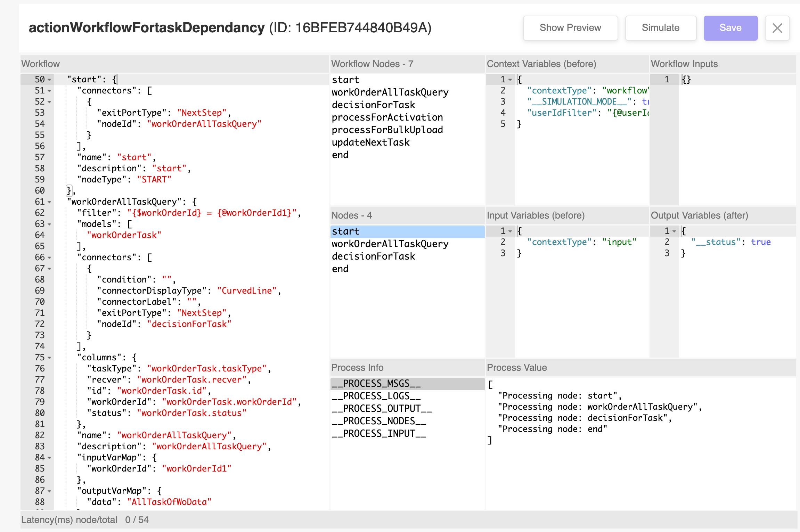Select end in Nodes - 4 list

pyautogui.click(x=407, y=269)
